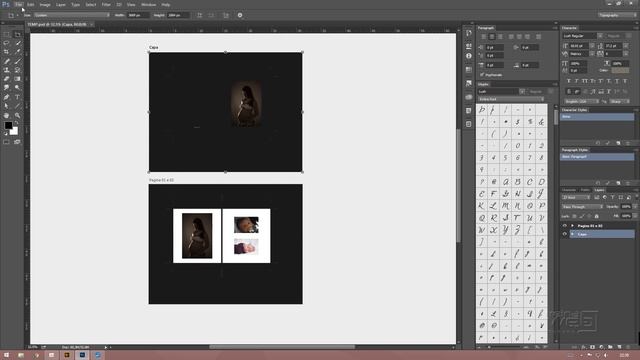Click the text color swatch in Character panel

[x=620, y=71]
